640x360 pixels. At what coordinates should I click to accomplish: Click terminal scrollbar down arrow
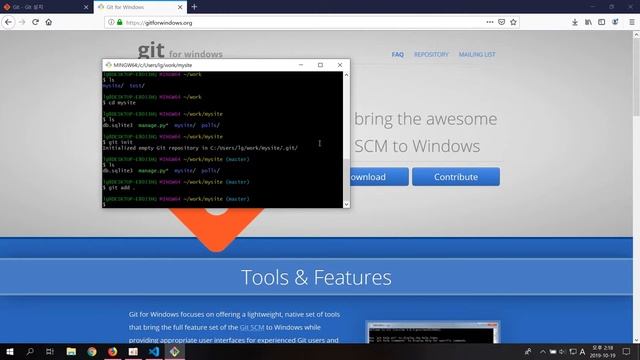coord(347,204)
